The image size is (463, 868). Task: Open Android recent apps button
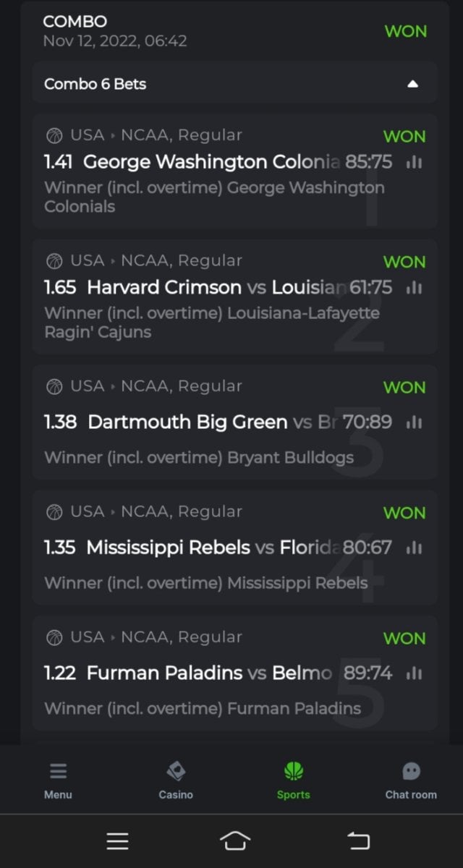pyautogui.click(x=117, y=841)
